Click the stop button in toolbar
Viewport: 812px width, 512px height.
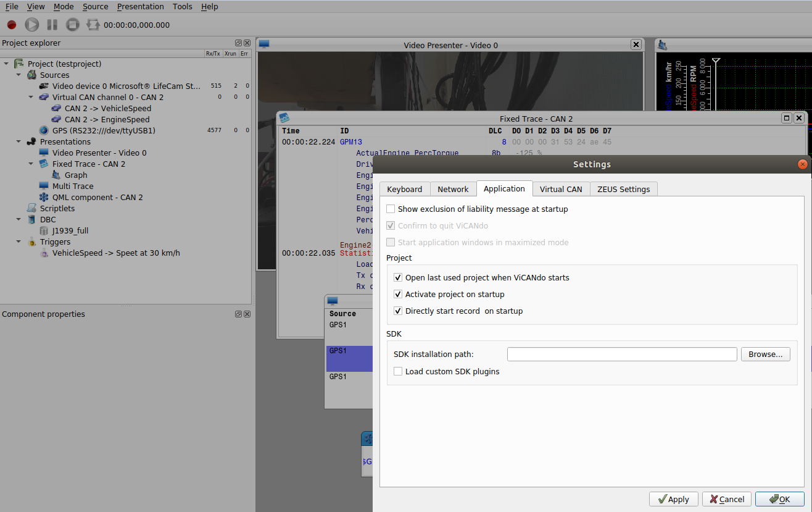pos(73,25)
